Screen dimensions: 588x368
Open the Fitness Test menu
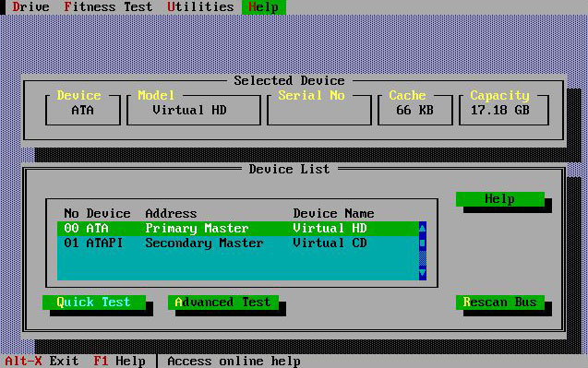click(x=108, y=6)
